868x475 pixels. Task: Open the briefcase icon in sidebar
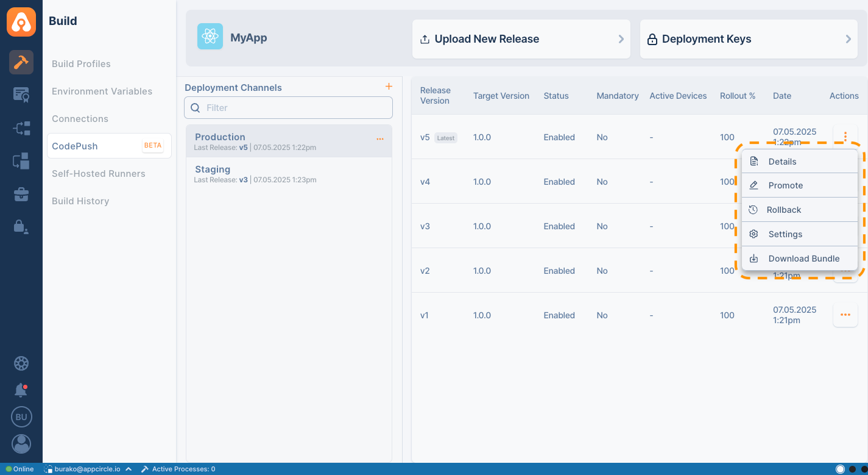[21, 195]
